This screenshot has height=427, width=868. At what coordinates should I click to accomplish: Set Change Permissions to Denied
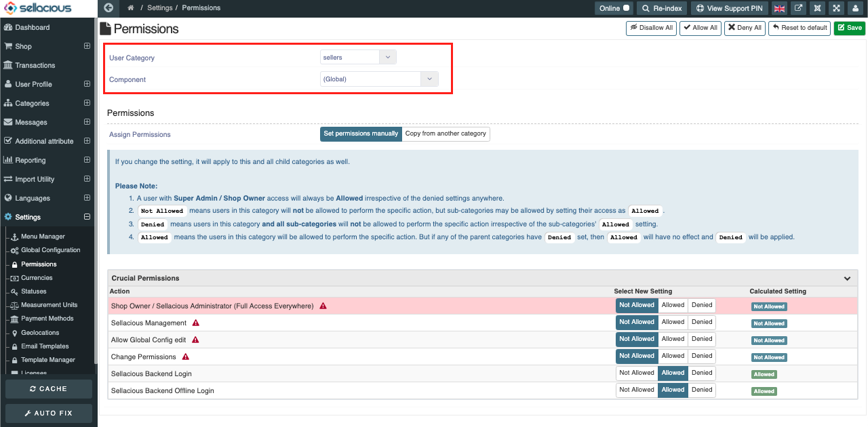click(x=702, y=357)
